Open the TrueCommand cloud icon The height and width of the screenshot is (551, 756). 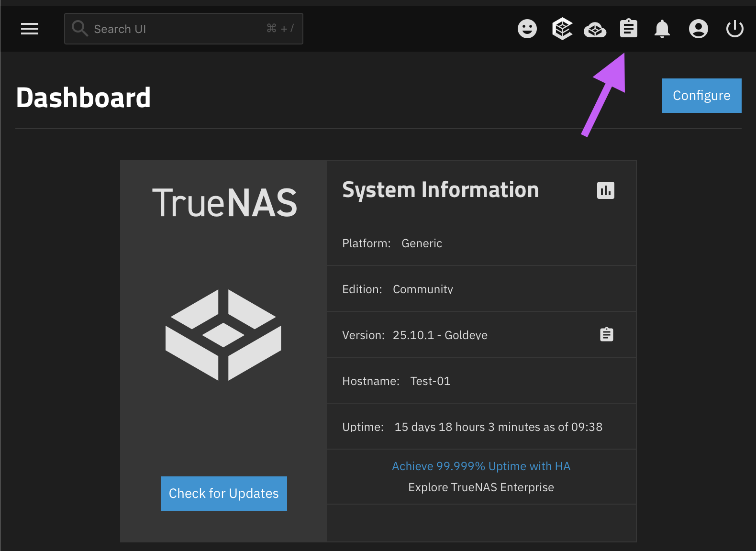(595, 30)
